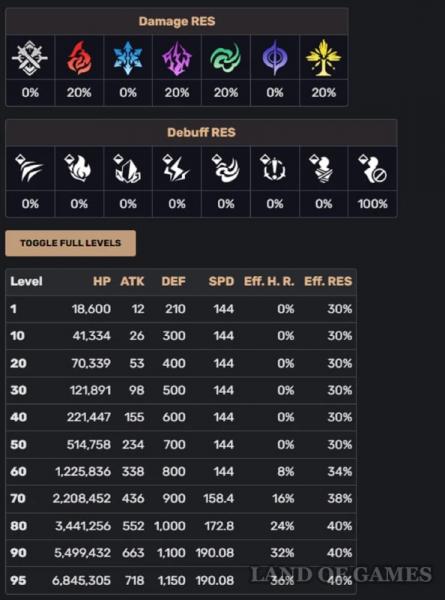Click the red Fire damage RES icon
The height and width of the screenshot is (600, 445).
point(79,58)
